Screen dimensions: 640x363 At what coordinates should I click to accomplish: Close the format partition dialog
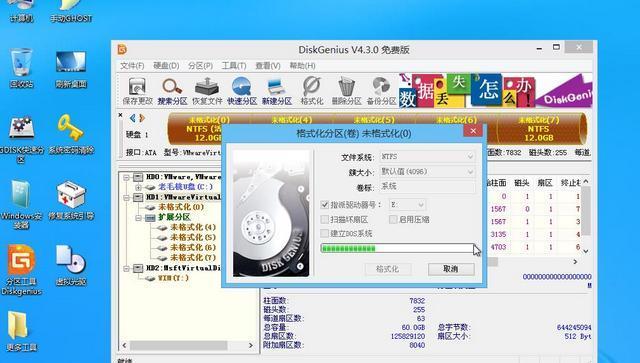[x=473, y=131]
